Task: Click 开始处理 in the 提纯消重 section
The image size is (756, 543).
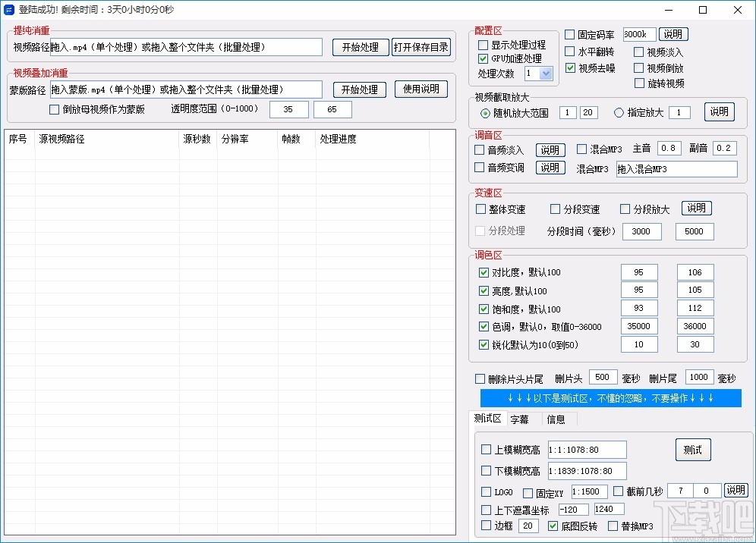Action: click(361, 47)
